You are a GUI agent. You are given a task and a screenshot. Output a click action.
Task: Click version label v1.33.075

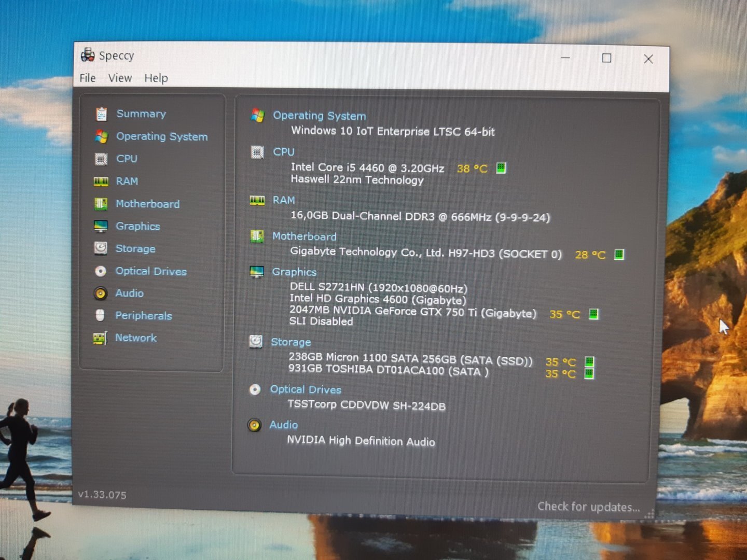point(102,495)
